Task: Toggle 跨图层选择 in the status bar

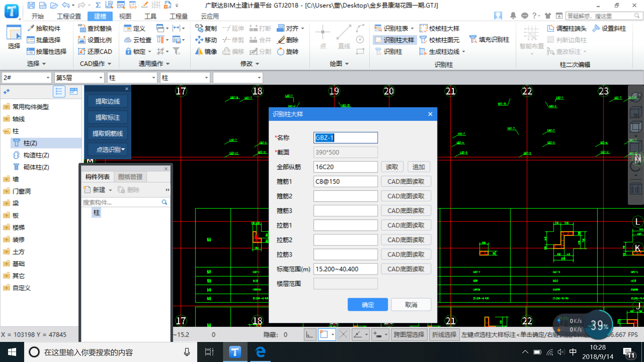Action: pyautogui.click(x=409, y=335)
